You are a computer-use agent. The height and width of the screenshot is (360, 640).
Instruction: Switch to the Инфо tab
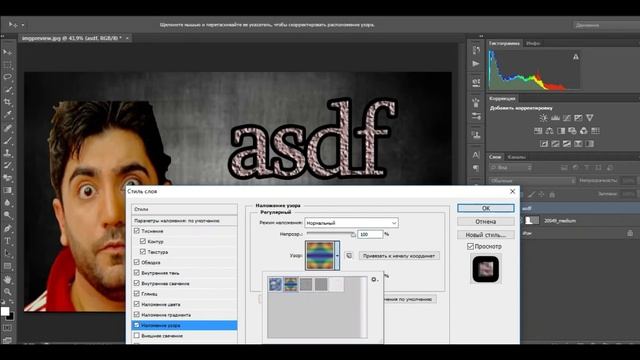tap(533, 43)
